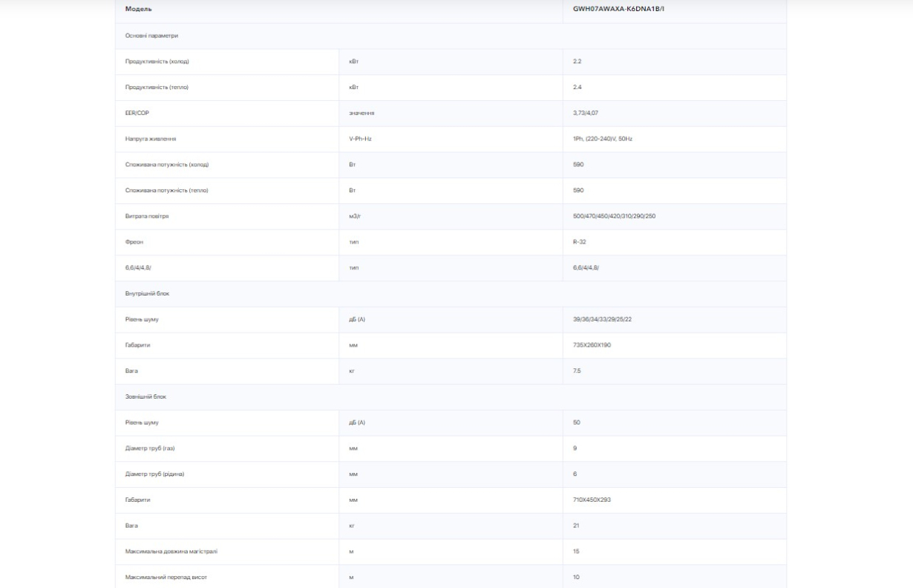Click the 'Максимальна довжина магістралі' row label
The height and width of the screenshot is (588, 913).
click(171, 552)
